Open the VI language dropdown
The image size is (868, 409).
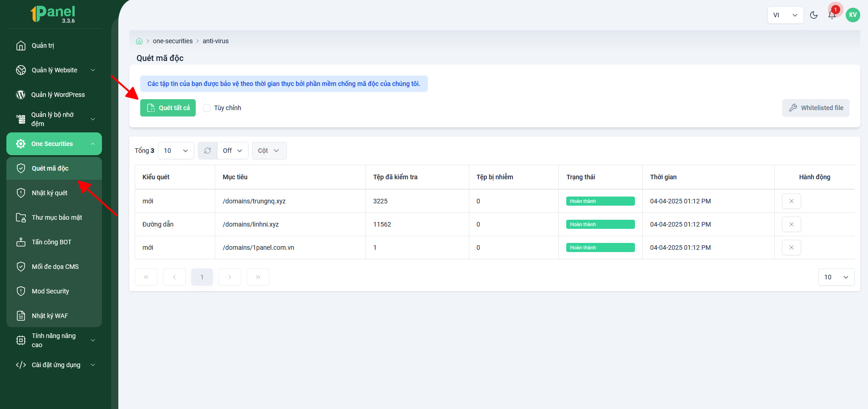(x=785, y=15)
